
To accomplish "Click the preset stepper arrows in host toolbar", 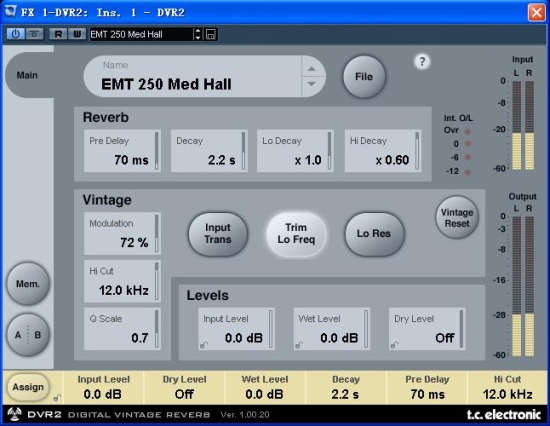I will pyautogui.click(x=198, y=34).
